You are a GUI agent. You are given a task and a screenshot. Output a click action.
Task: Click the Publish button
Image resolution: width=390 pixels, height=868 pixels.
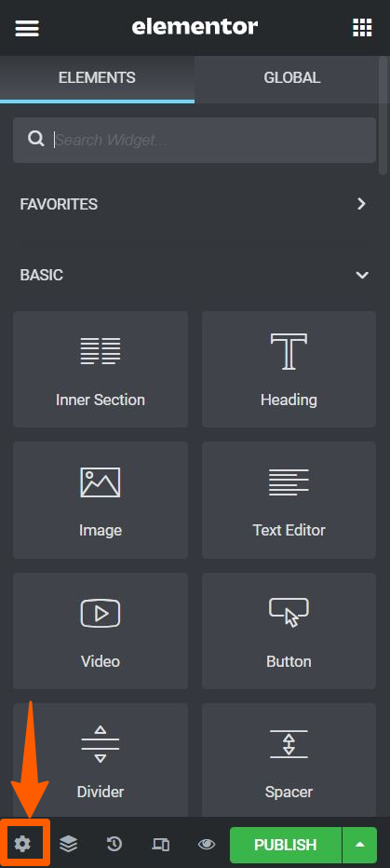[286, 846]
